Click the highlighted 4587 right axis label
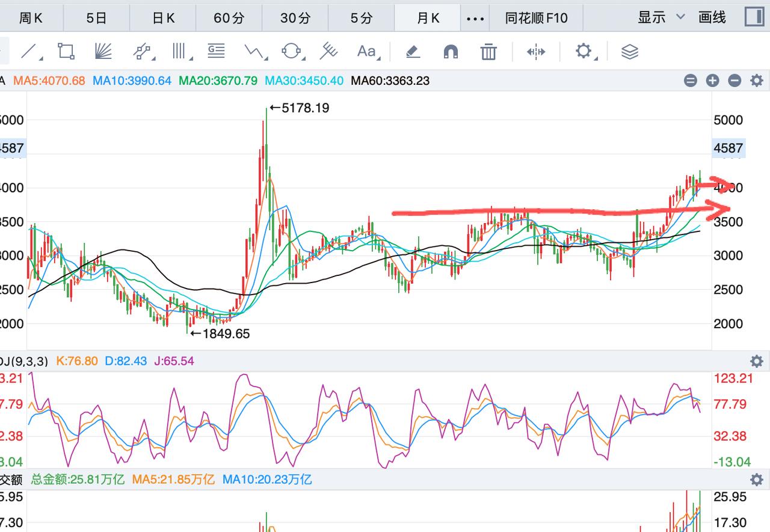Image resolution: width=770 pixels, height=532 pixels. tap(728, 148)
